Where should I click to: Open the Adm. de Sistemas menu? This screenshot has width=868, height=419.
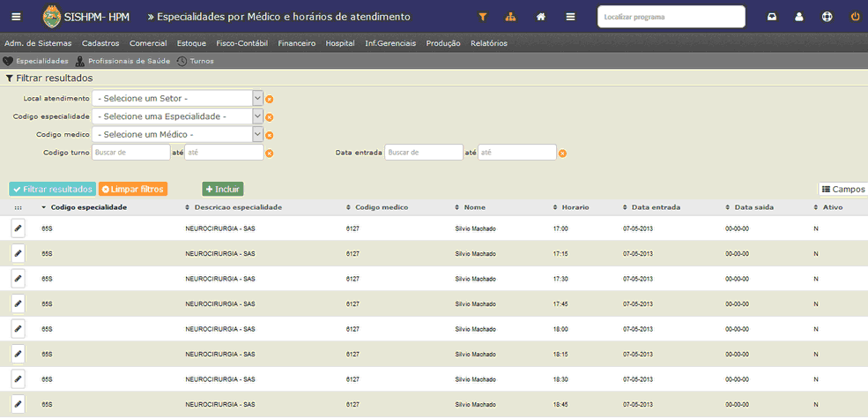point(38,43)
